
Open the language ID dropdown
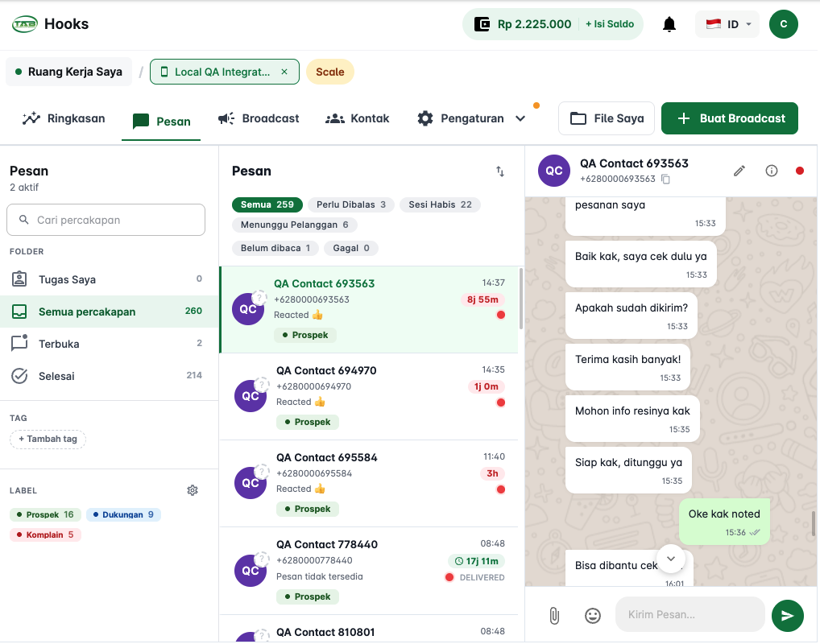[727, 24]
